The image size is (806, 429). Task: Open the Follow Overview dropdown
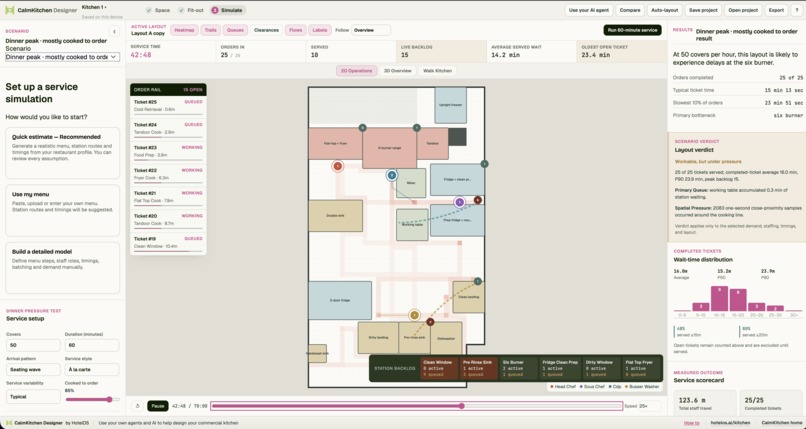click(x=371, y=30)
